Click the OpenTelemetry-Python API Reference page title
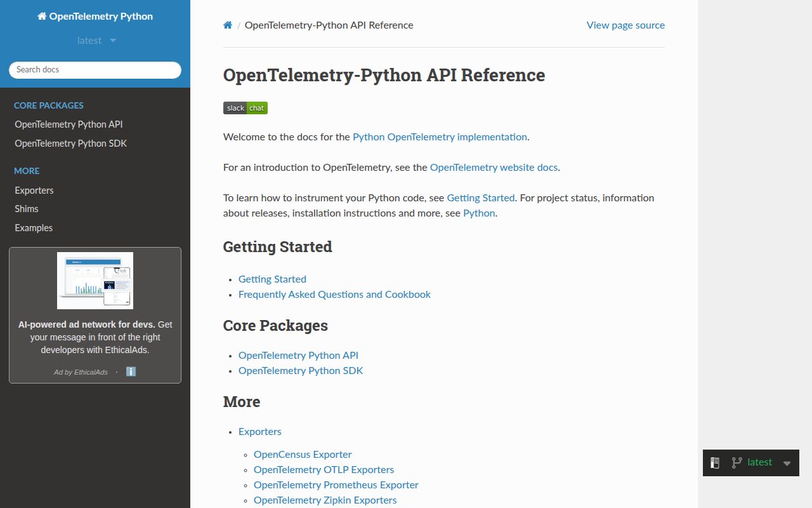Viewport: 812px width, 508px height. [384, 75]
